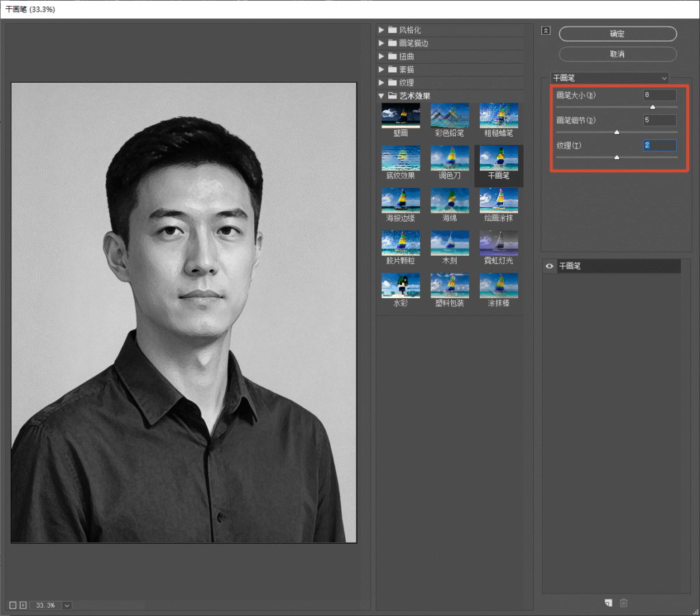Viewport: 700px width, 616px height.
Task: Collapse the 艺术效果 filter folder
Action: click(x=381, y=96)
